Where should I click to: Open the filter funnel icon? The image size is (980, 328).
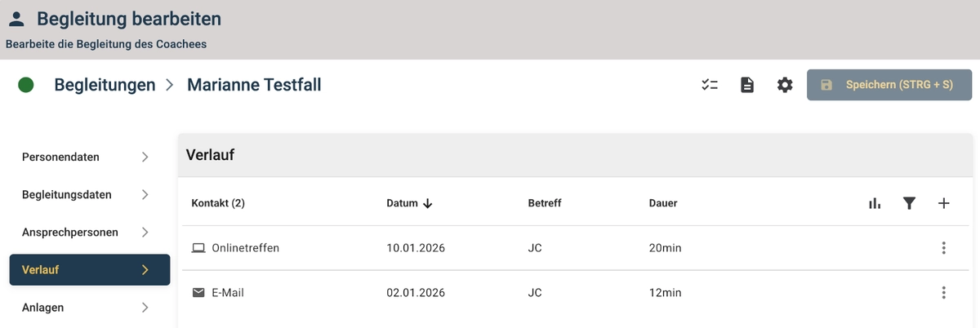909,203
